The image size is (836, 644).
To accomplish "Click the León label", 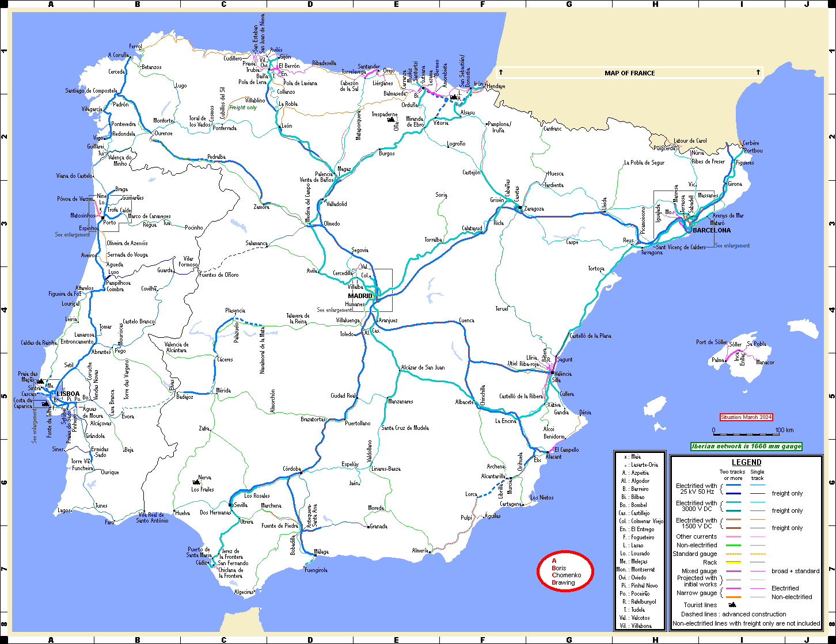I will coord(286,126).
